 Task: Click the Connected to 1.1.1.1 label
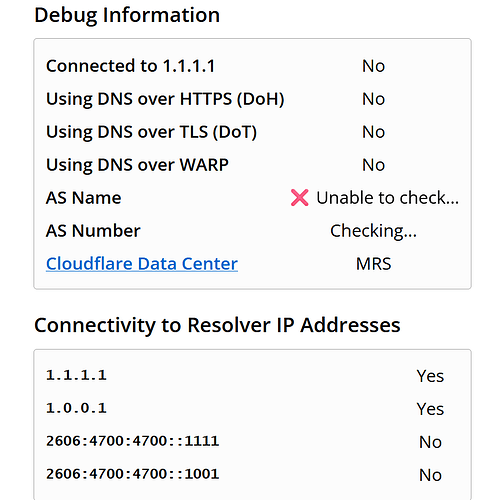(x=130, y=66)
